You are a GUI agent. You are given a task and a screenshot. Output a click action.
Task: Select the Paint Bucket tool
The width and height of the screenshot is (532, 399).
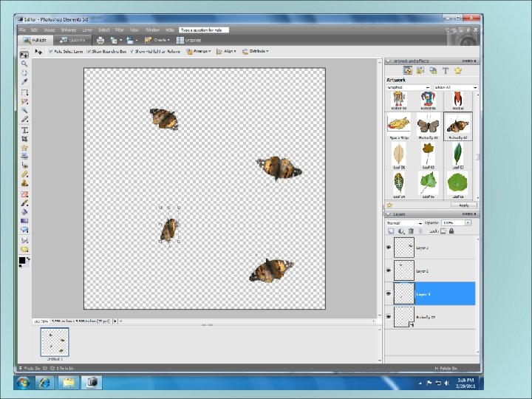[24, 212]
